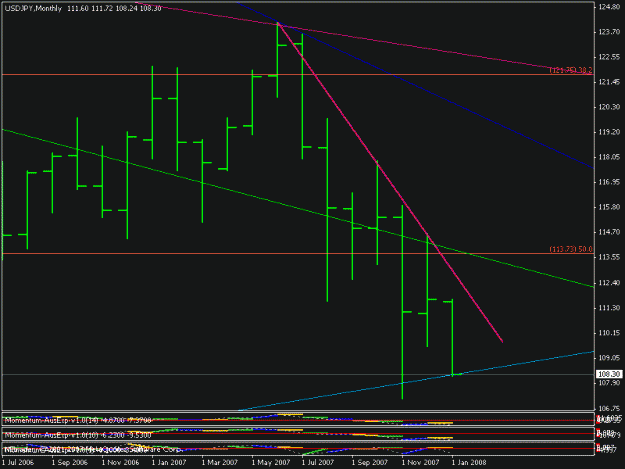Click the 120.30 price axis label

609,107
